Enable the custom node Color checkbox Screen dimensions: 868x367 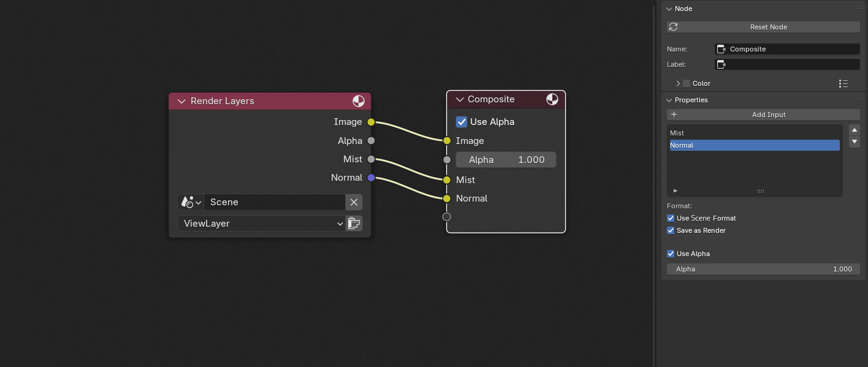[687, 83]
